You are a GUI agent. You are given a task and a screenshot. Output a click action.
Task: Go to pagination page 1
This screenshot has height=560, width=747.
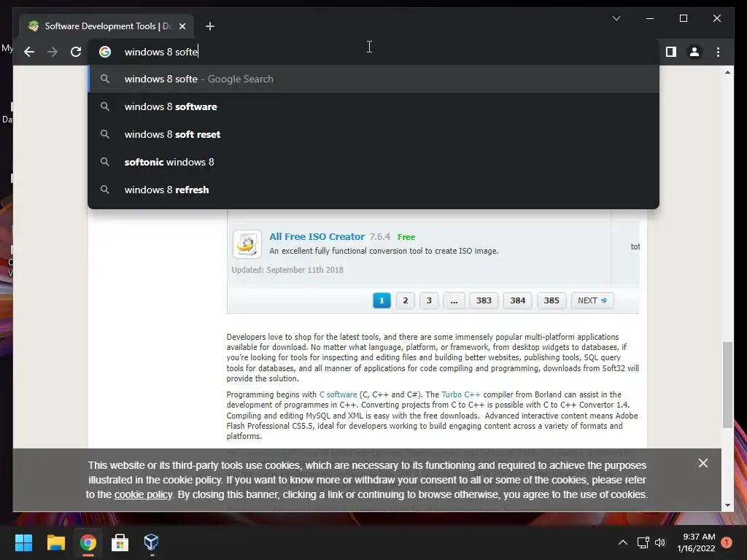point(382,300)
